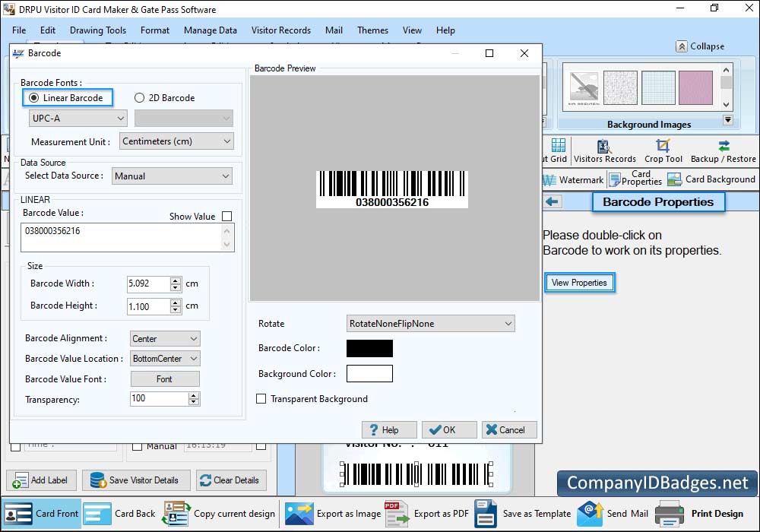Click Print Design
The height and width of the screenshot is (532, 760).
699,514
